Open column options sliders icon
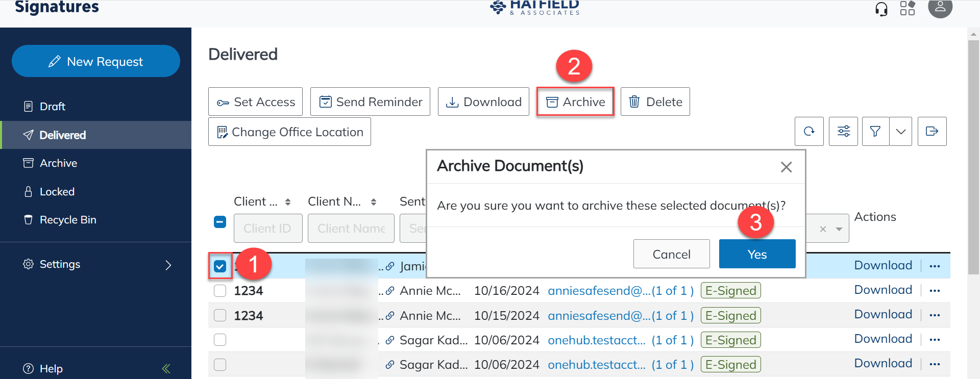This screenshot has height=379, width=980. point(844,132)
